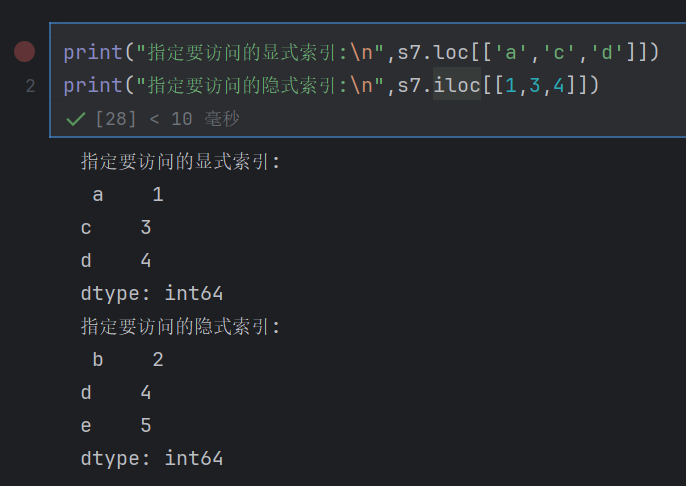Screen dimensions: 686x486
Task: Click the 'd' string literal in loc list
Action: 606,52
